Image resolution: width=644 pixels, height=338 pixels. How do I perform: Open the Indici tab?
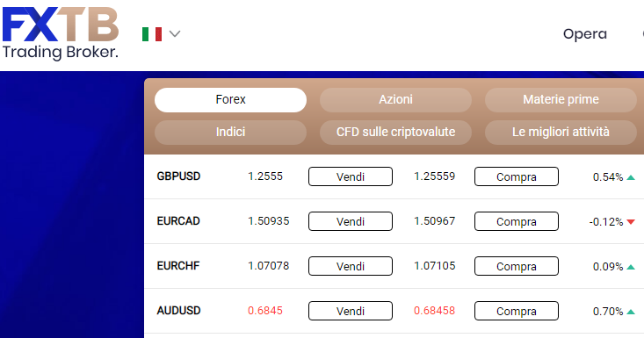[x=230, y=132]
